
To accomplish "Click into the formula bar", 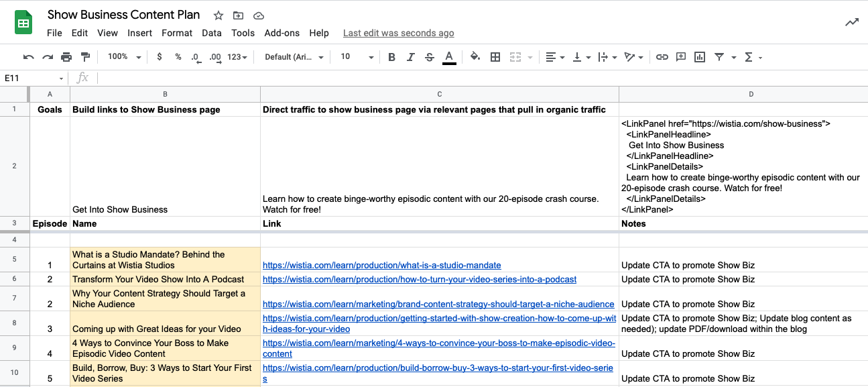I will point(481,78).
